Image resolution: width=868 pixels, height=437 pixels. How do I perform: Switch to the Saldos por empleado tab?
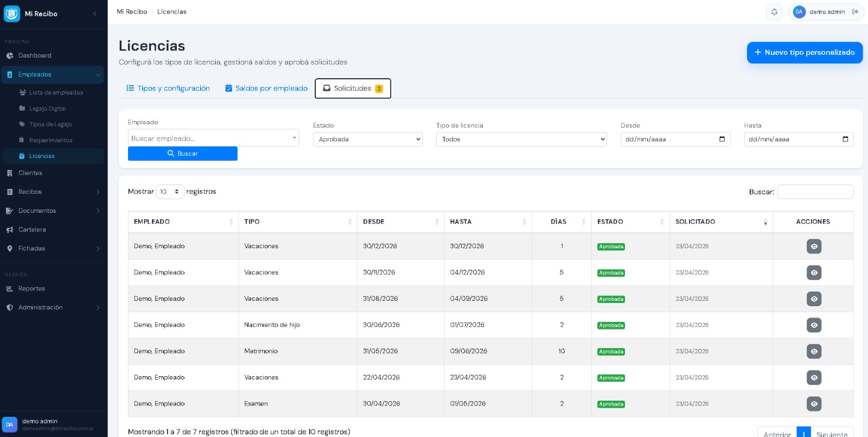266,88
